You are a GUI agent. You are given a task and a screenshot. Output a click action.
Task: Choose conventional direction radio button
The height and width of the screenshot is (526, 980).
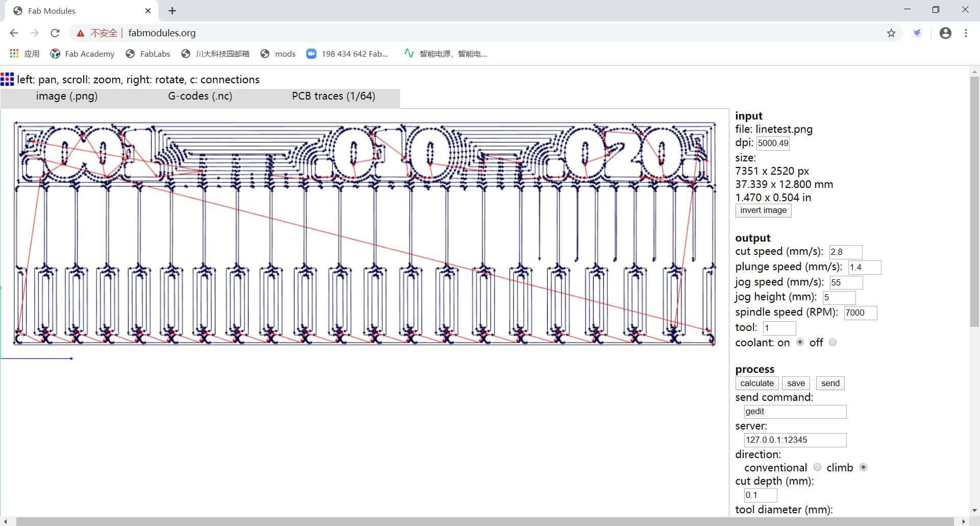(817, 467)
